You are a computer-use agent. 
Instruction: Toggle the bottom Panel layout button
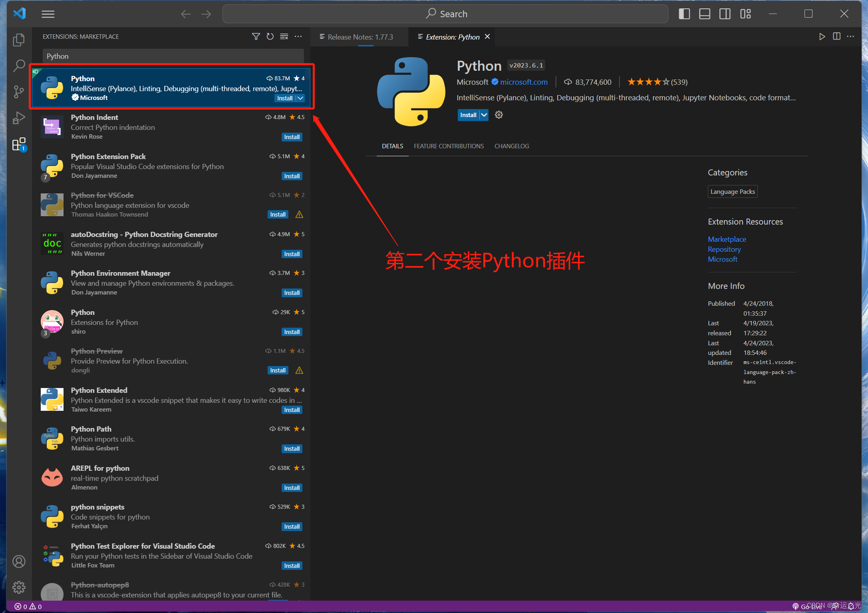tap(705, 14)
